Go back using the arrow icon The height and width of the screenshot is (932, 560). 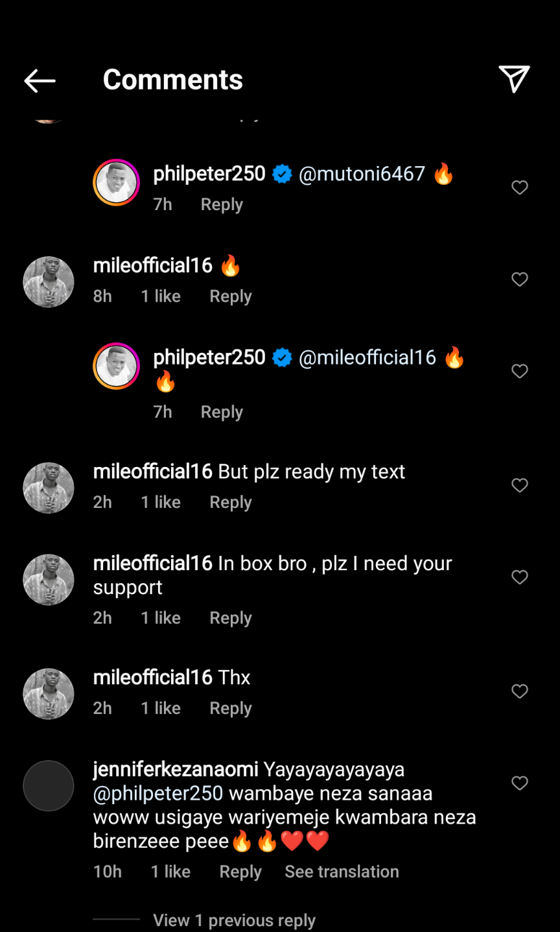click(x=40, y=80)
